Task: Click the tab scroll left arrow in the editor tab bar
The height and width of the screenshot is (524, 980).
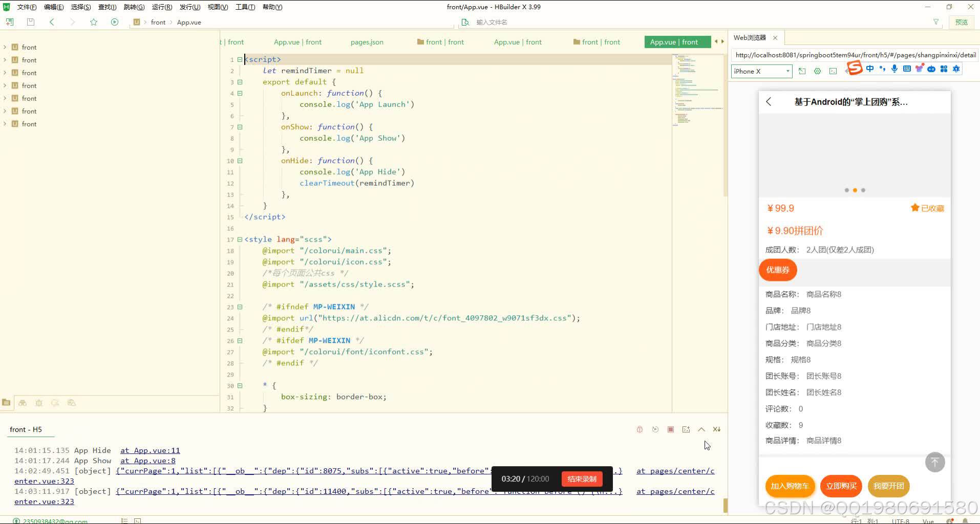Action: point(716,42)
